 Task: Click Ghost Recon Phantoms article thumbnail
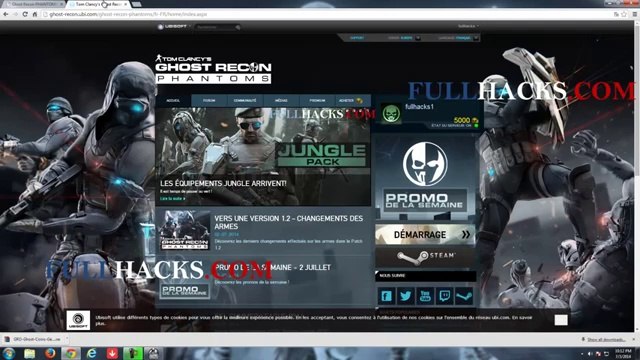tap(184, 230)
